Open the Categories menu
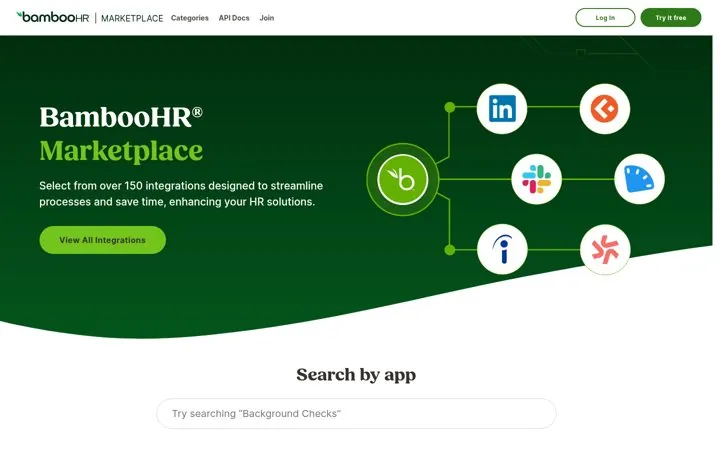The image size is (720, 450). click(190, 18)
